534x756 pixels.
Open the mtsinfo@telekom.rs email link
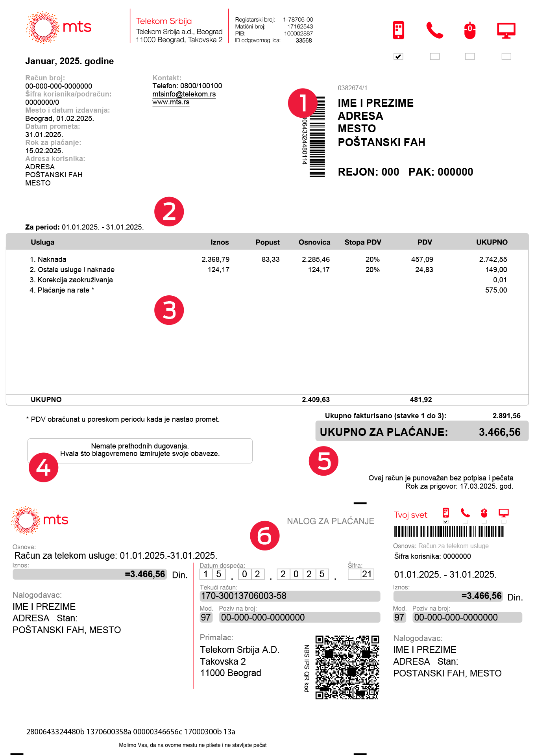184,94
